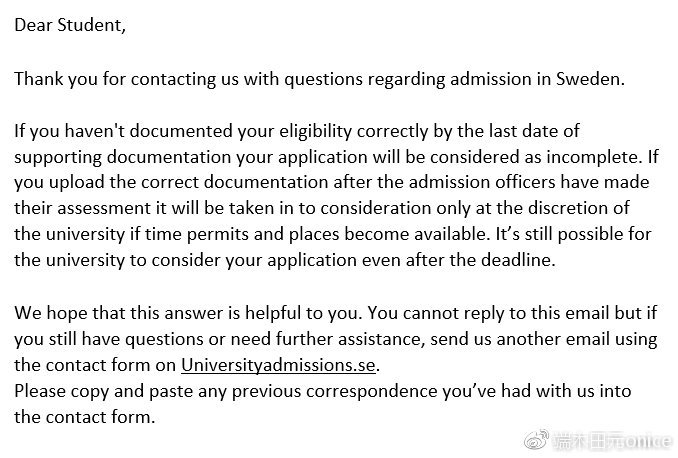Click the phrase 'supporting documentation'

click(123, 157)
